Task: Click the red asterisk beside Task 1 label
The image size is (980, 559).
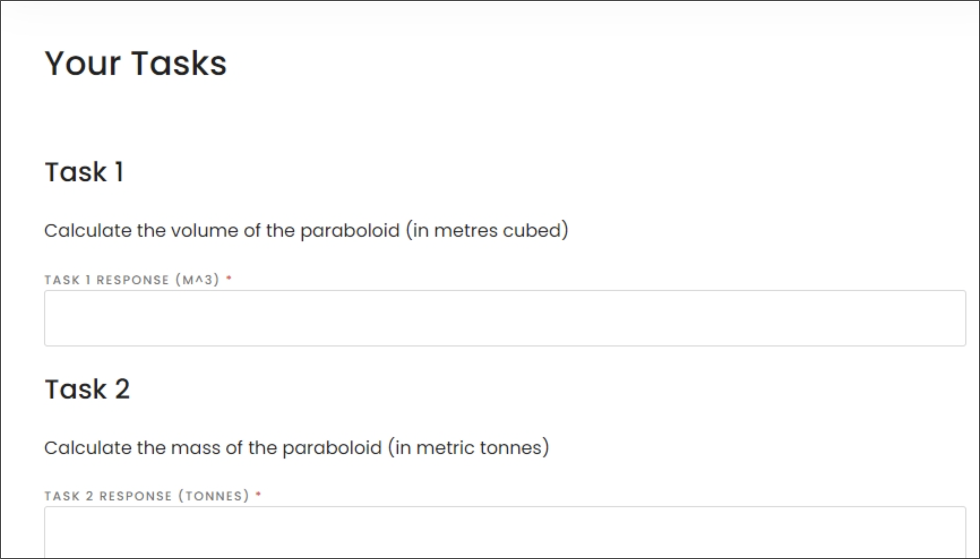Action: click(229, 277)
